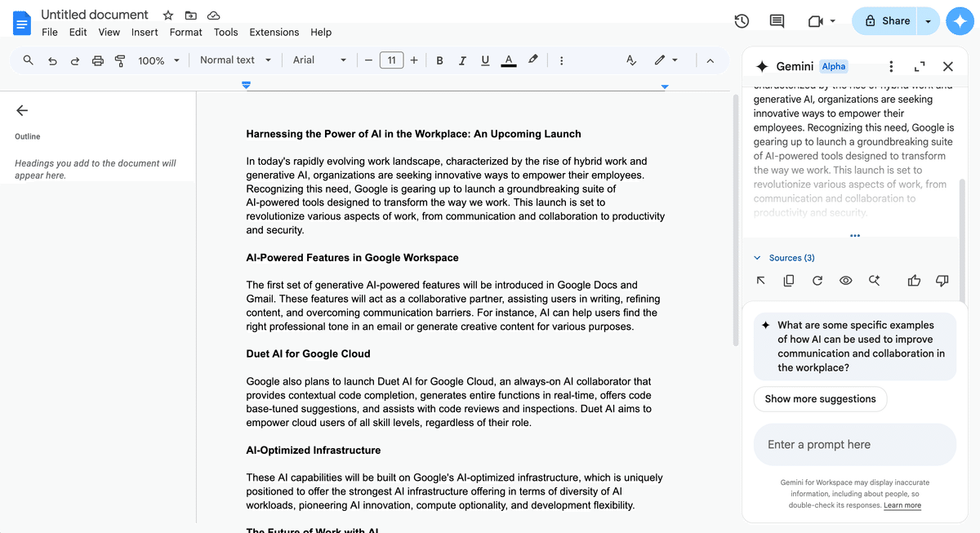Open the Help menu
Image resolution: width=980 pixels, height=533 pixels.
tap(321, 33)
